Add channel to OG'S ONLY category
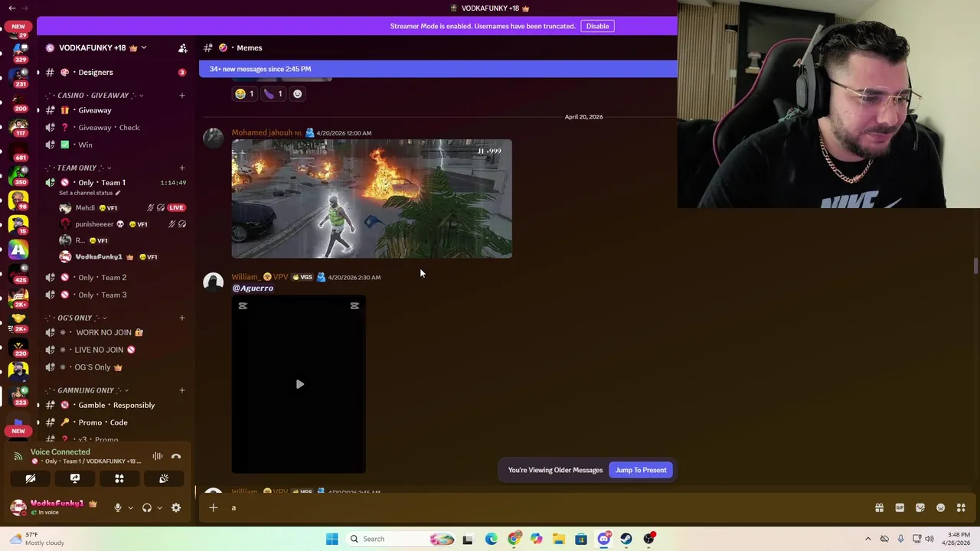 [x=181, y=318]
